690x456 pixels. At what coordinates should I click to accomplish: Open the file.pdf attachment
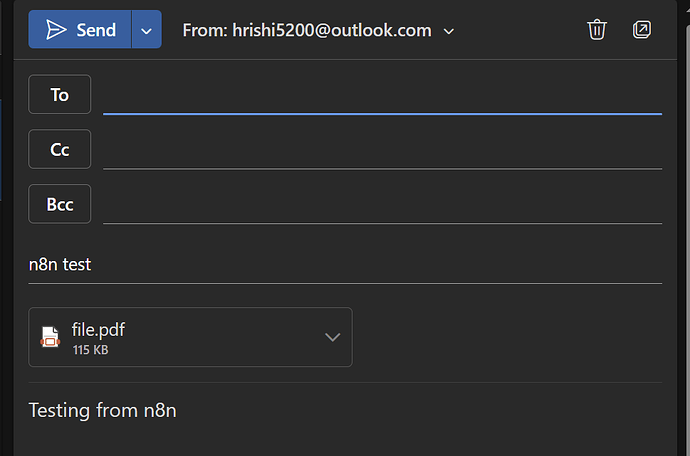176,337
